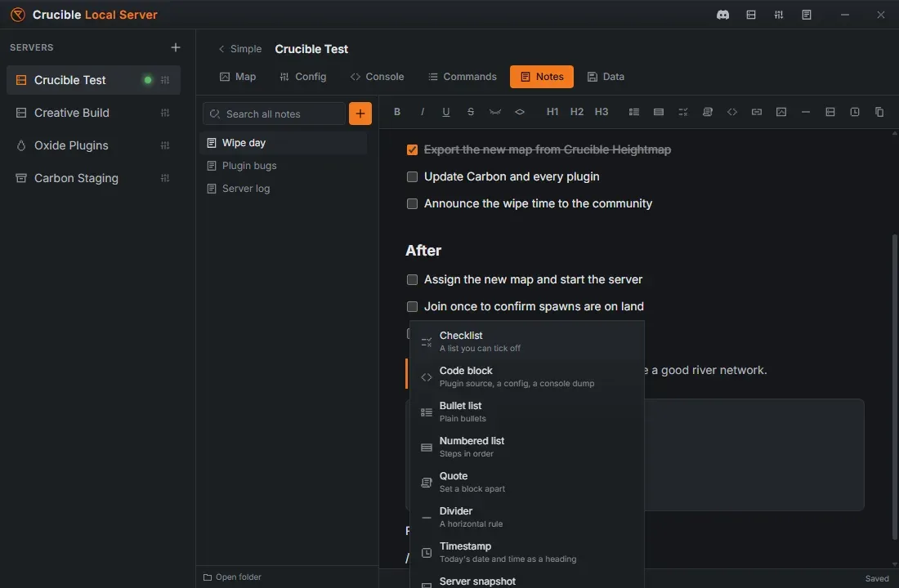The height and width of the screenshot is (588, 899).
Task: Open the Plugin bugs note
Action: [x=284, y=166]
